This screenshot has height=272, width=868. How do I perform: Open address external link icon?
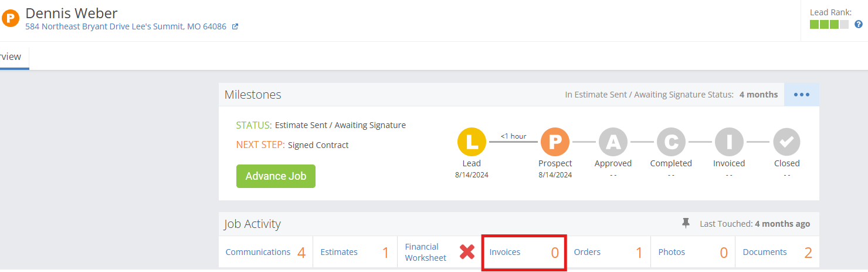click(x=235, y=26)
